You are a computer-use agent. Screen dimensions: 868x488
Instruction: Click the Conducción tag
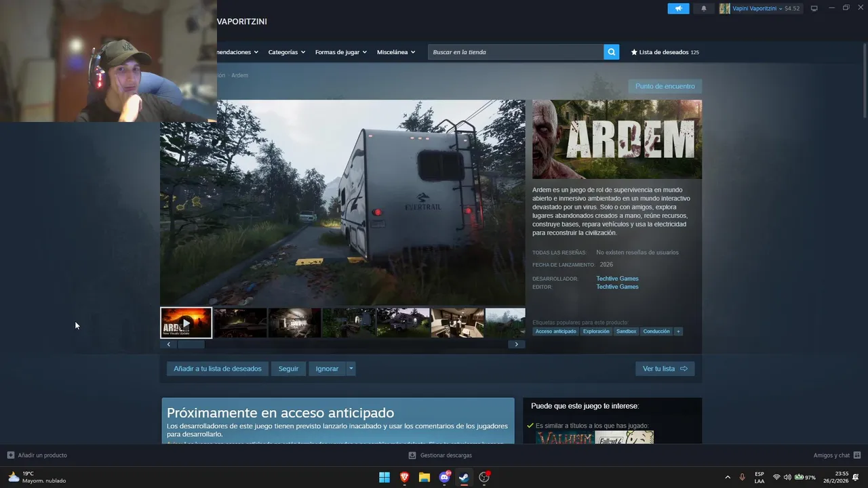pos(656,331)
